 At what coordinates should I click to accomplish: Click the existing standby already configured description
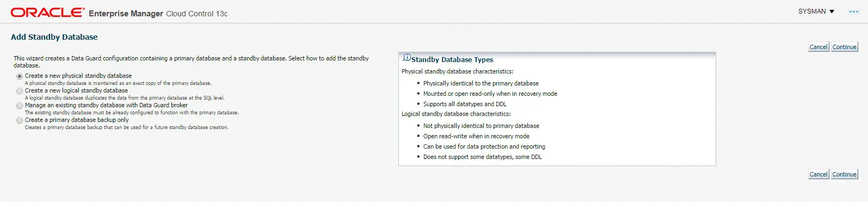point(132,113)
